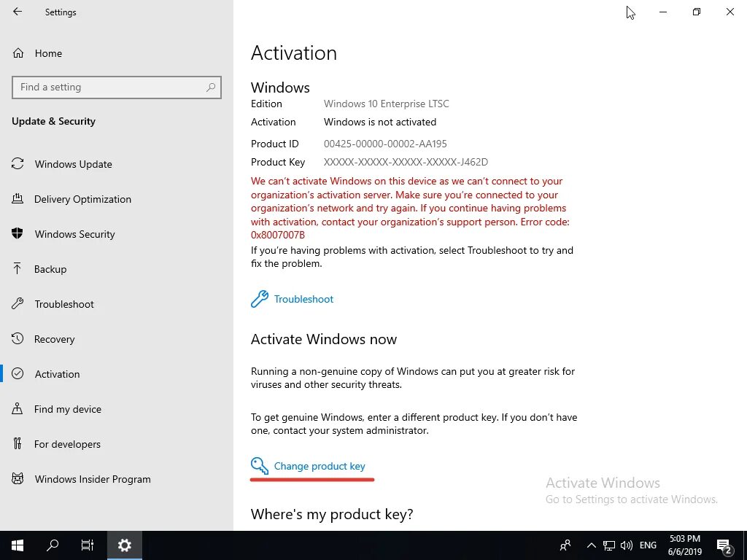
Task: Click the Update & Security heading
Action: [53, 121]
